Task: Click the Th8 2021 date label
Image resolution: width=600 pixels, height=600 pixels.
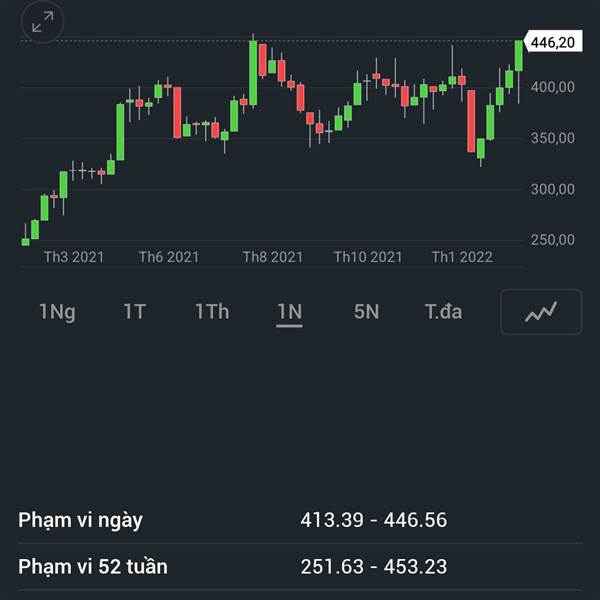Action: point(272,257)
